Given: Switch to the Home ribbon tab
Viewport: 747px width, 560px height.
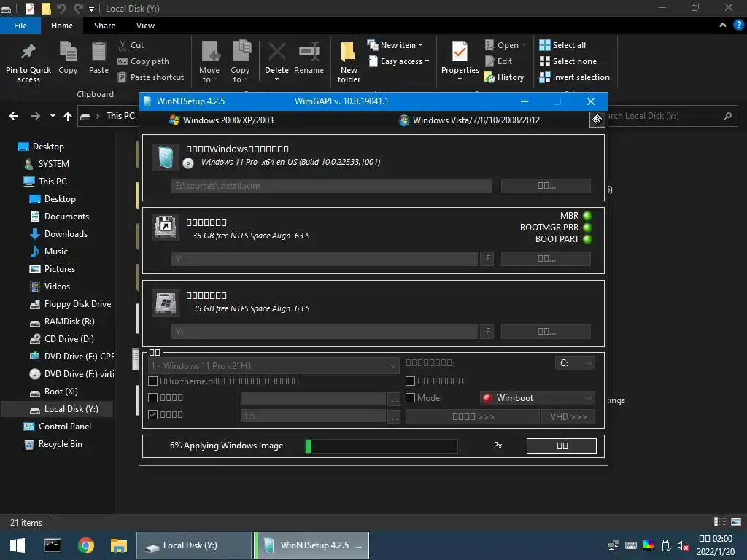Looking at the screenshot, I should tap(62, 26).
